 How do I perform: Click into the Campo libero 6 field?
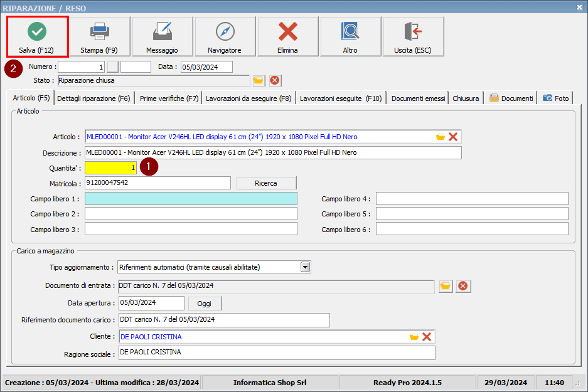click(472, 229)
